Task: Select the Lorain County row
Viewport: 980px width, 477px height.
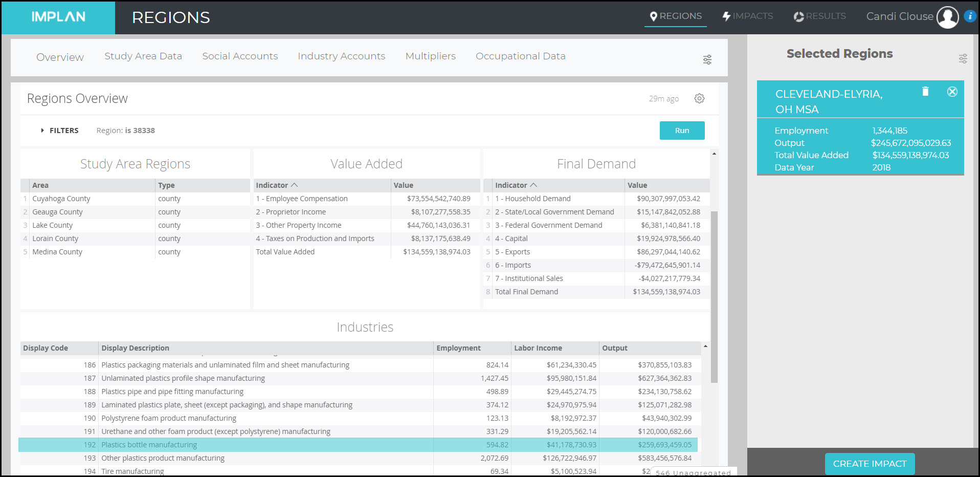Action: (x=136, y=238)
